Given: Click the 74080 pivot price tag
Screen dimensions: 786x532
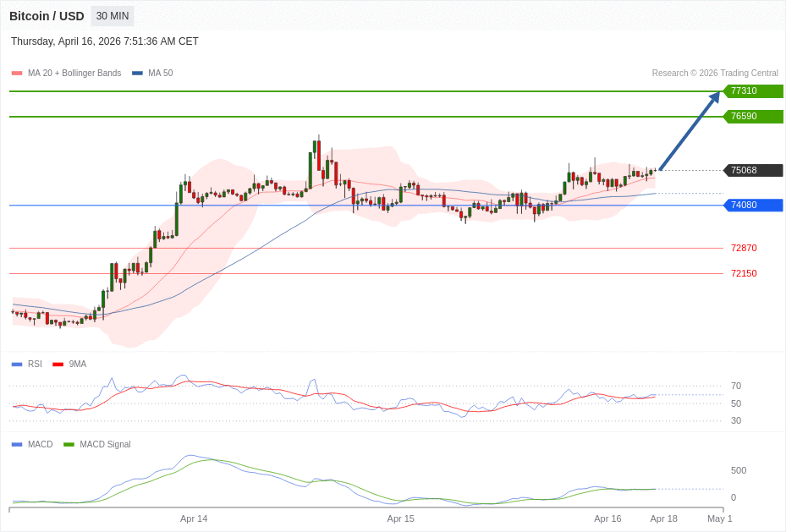Looking at the screenshot, I should point(753,205).
